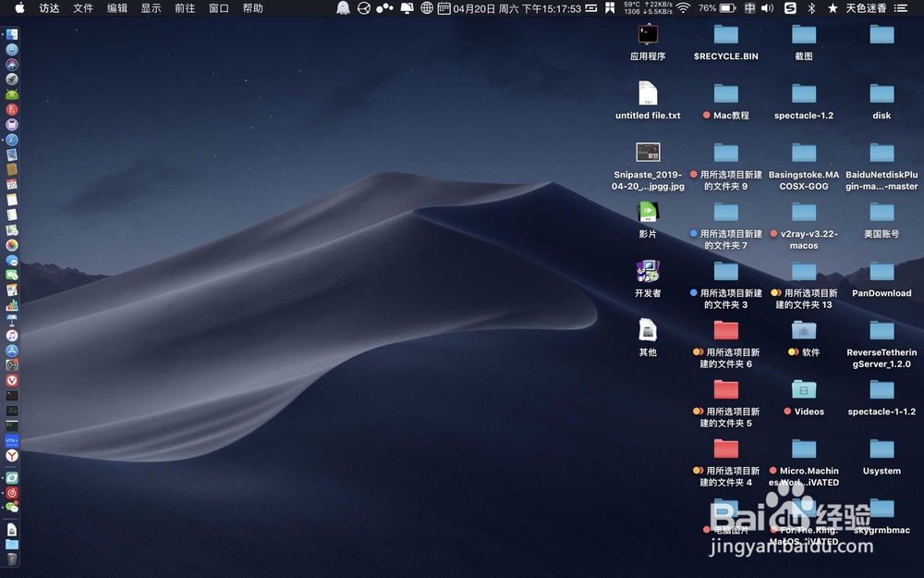
Task: Open Launchpad rocket icon in Dock
Action: tap(12, 79)
